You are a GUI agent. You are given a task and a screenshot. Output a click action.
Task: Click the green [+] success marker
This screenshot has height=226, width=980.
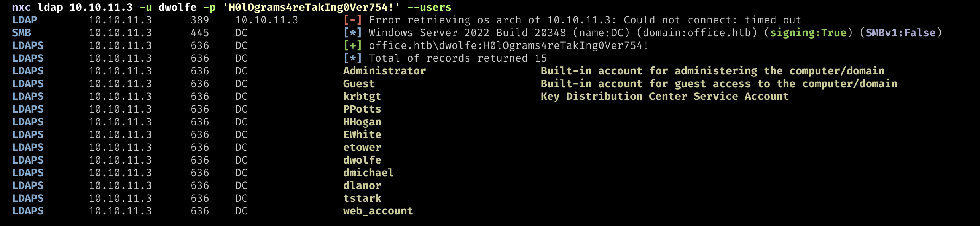(353, 45)
